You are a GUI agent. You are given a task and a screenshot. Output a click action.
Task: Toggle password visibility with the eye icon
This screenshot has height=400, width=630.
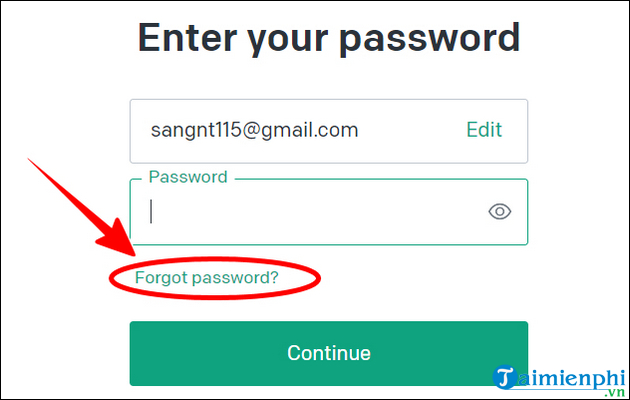click(499, 211)
